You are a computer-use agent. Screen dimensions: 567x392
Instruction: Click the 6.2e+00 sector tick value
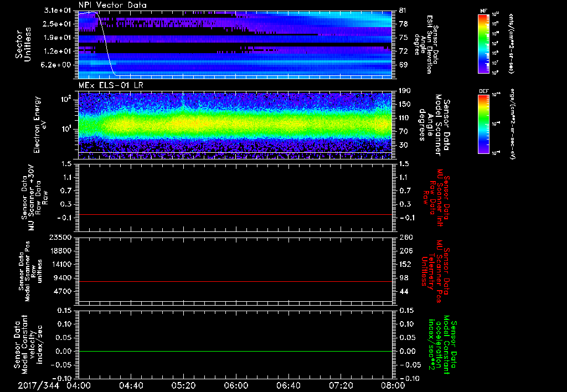(57, 65)
